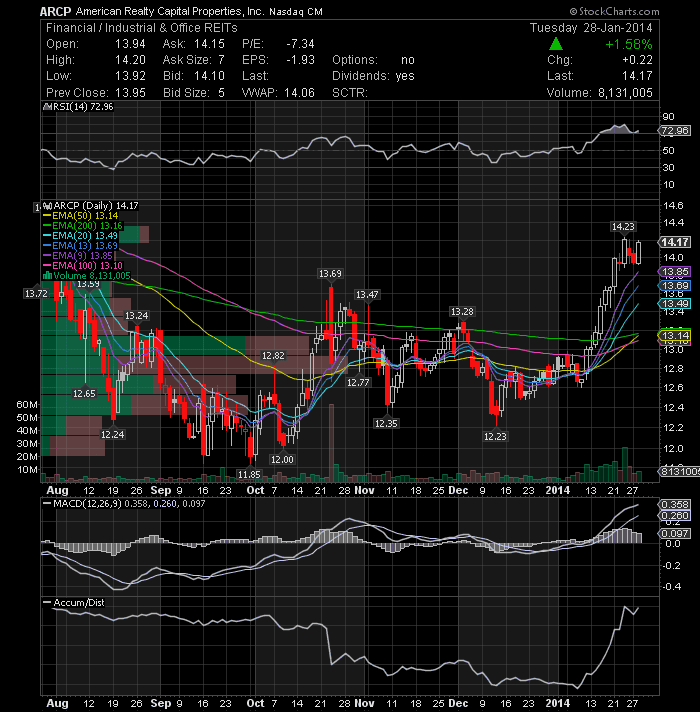Viewport: 700px width, 712px height.
Task: Click the 11.85 low price annotation
Action: (249, 475)
